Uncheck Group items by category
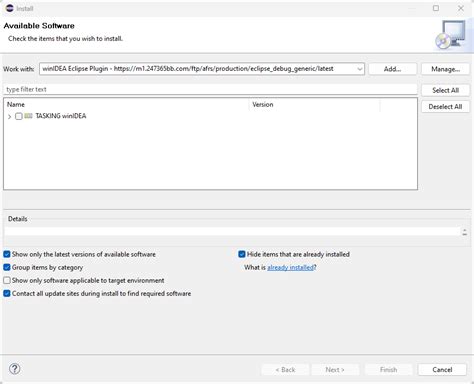Image resolution: width=474 pixels, height=384 pixels. tap(7, 267)
